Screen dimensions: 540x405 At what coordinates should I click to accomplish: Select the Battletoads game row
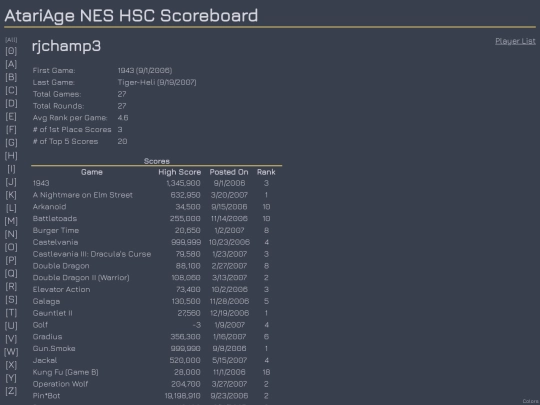[55, 219]
